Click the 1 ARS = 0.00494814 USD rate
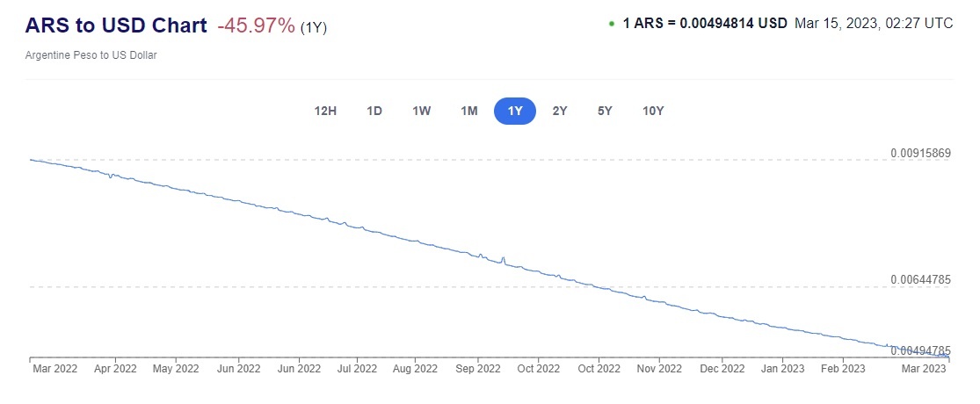Image resolution: width=980 pixels, height=404 pixels. tap(705, 24)
